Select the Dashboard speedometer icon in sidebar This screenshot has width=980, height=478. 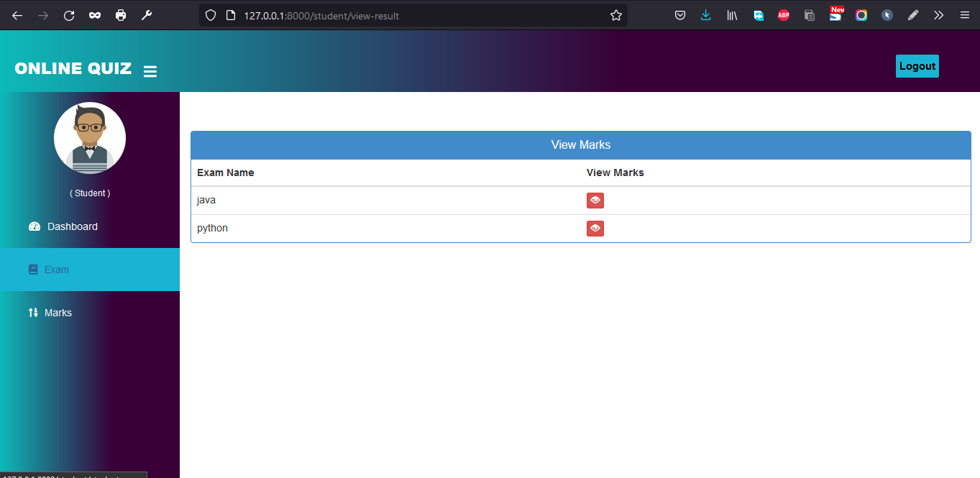(x=35, y=226)
